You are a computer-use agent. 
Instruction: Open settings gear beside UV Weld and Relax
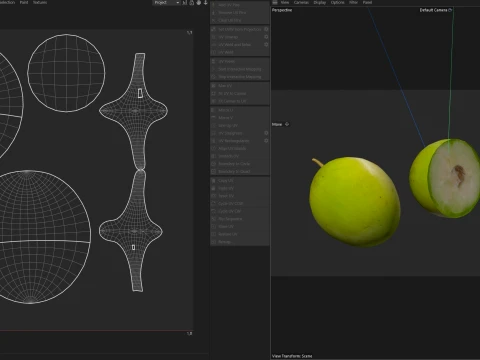pyautogui.click(x=266, y=45)
